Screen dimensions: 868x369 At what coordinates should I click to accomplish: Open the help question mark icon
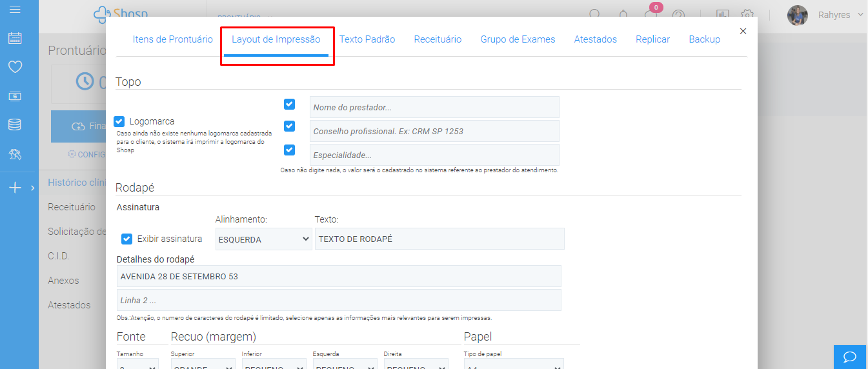678,14
